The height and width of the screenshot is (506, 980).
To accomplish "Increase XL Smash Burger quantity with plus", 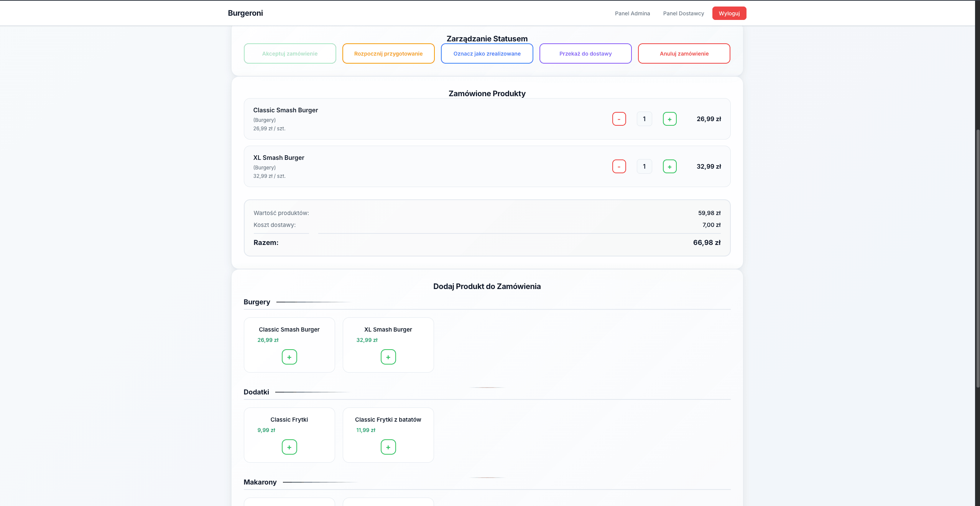I will click(x=669, y=166).
